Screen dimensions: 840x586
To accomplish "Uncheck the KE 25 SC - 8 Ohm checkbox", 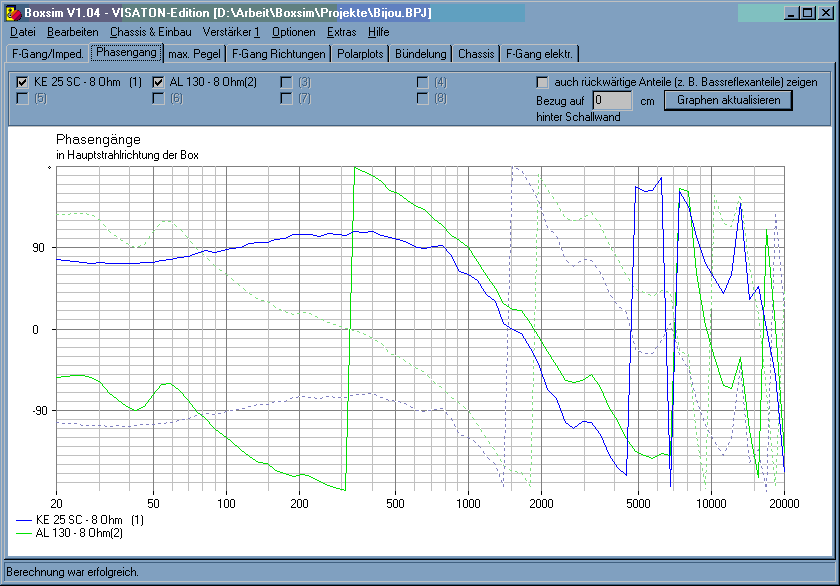I will [23, 82].
